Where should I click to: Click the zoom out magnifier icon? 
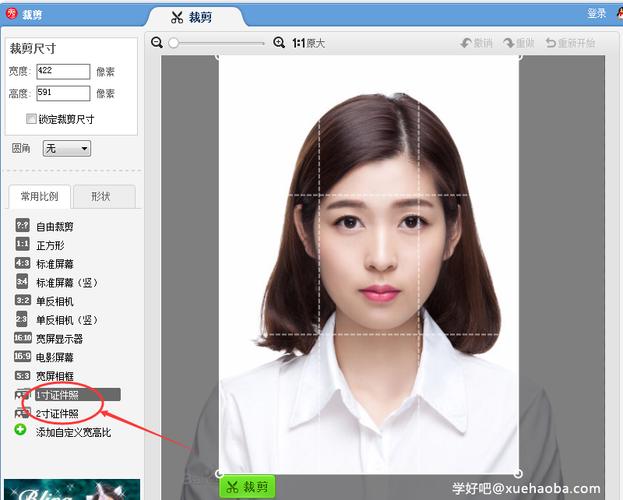click(x=157, y=42)
